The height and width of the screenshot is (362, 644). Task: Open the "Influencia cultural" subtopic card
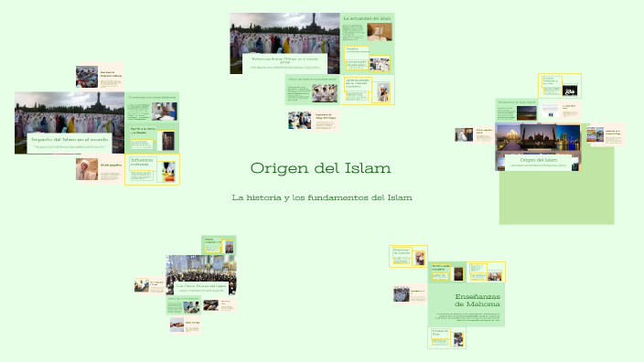click(x=152, y=169)
